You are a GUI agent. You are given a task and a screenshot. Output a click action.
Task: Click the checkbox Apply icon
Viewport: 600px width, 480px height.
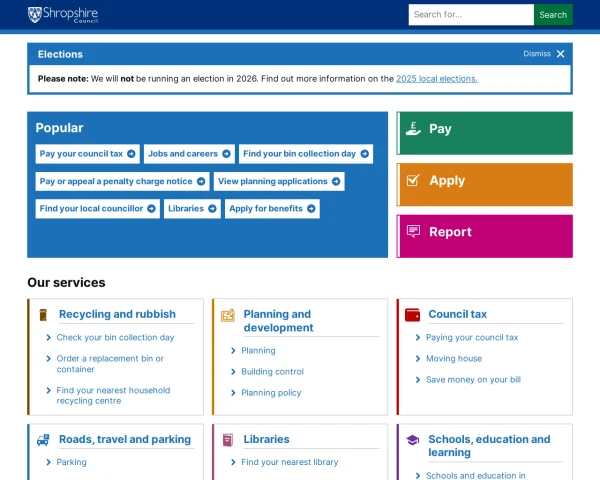click(x=413, y=180)
